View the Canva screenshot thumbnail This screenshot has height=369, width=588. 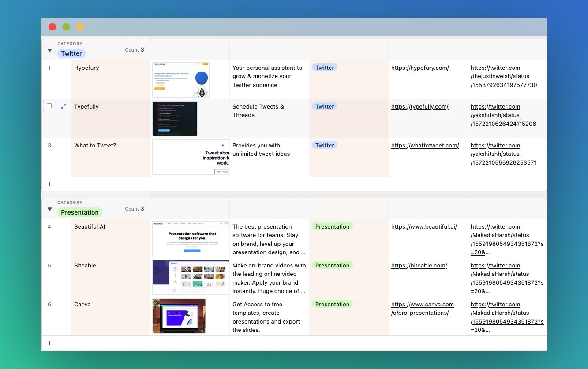pyautogui.click(x=179, y=316)
